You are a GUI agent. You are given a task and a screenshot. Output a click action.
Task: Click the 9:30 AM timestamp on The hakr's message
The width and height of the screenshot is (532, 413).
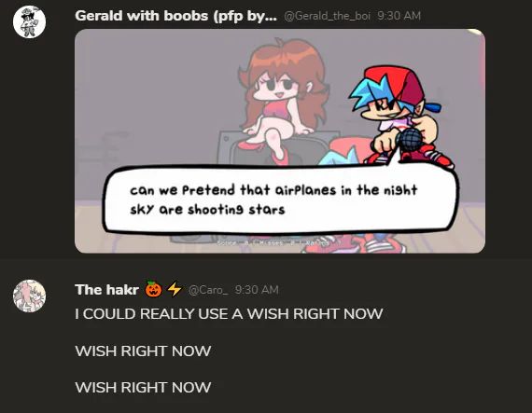(257, 290)
